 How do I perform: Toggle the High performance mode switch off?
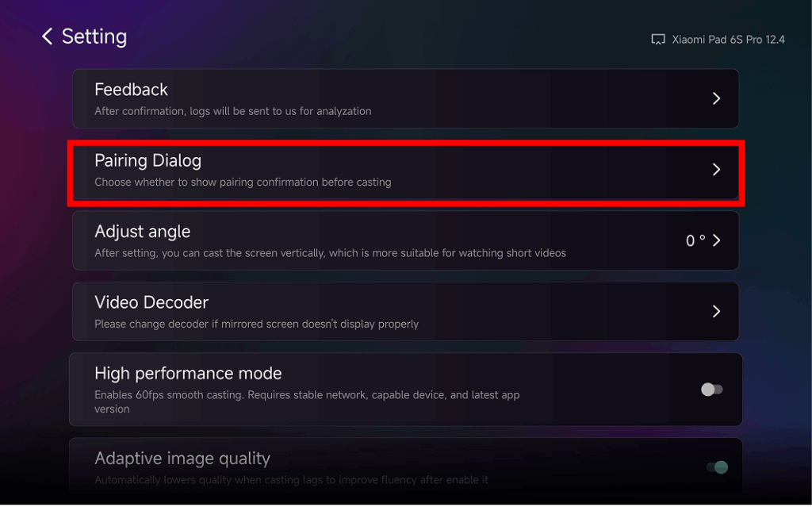pyautogui.click(x=711, y=389)
